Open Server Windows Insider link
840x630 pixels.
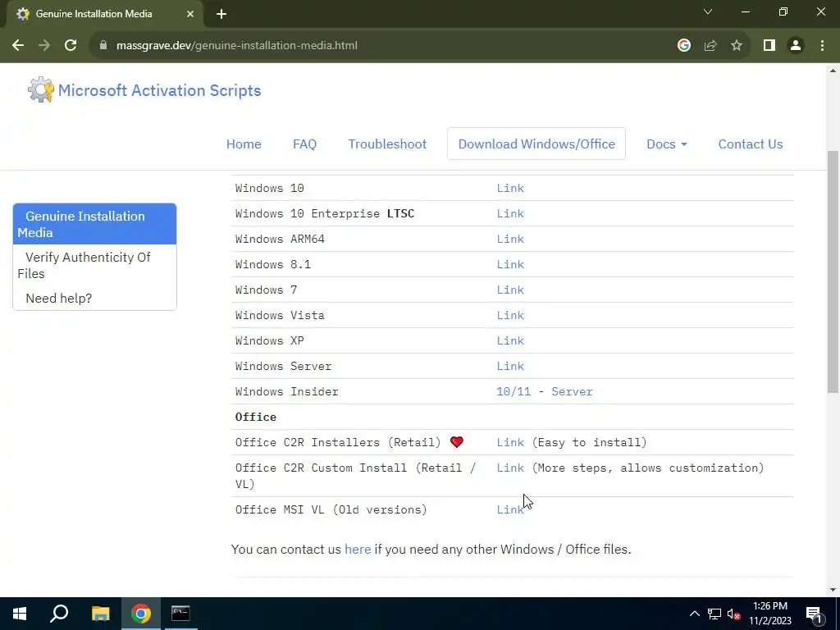[x=572, y=391]
